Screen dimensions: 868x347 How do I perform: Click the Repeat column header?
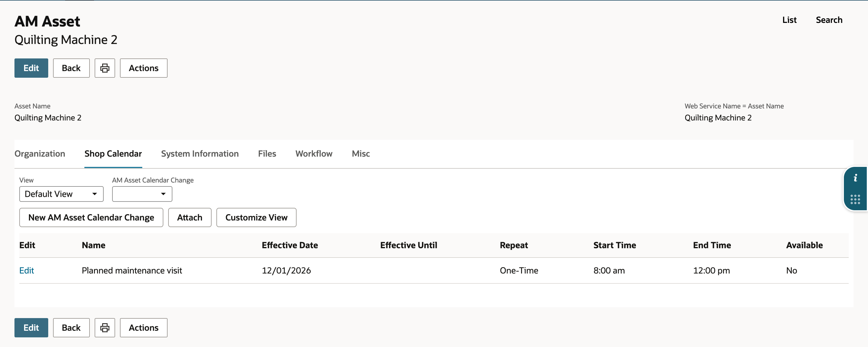pos(514,245)
